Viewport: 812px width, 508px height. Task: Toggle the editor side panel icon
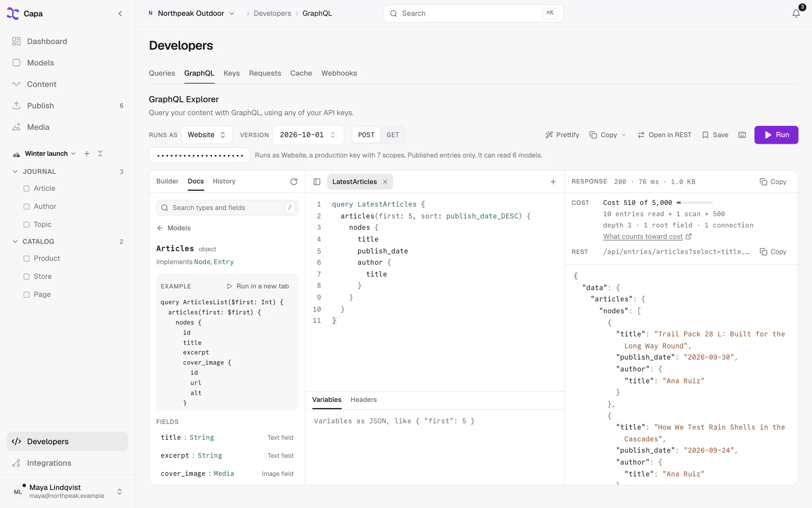coord(317,182)
